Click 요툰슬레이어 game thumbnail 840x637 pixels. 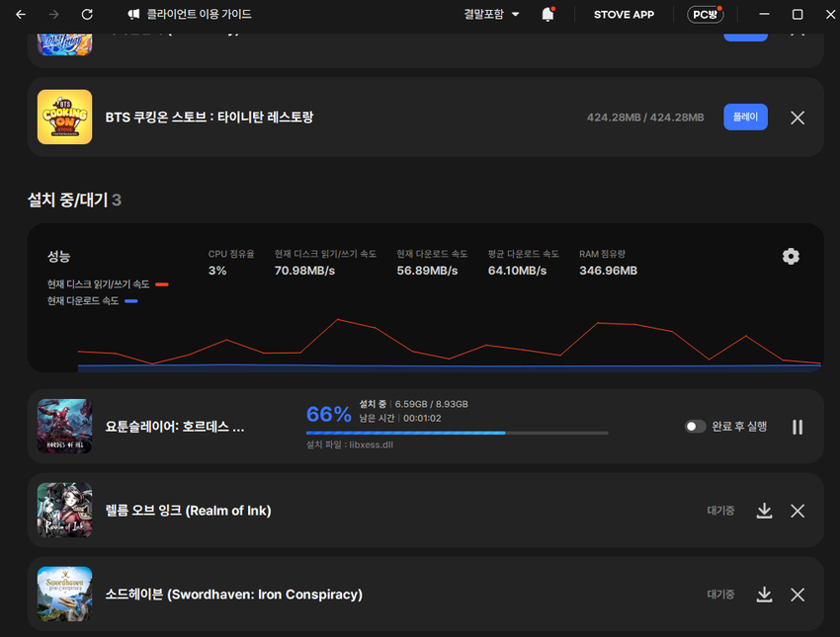coord(65,426)
